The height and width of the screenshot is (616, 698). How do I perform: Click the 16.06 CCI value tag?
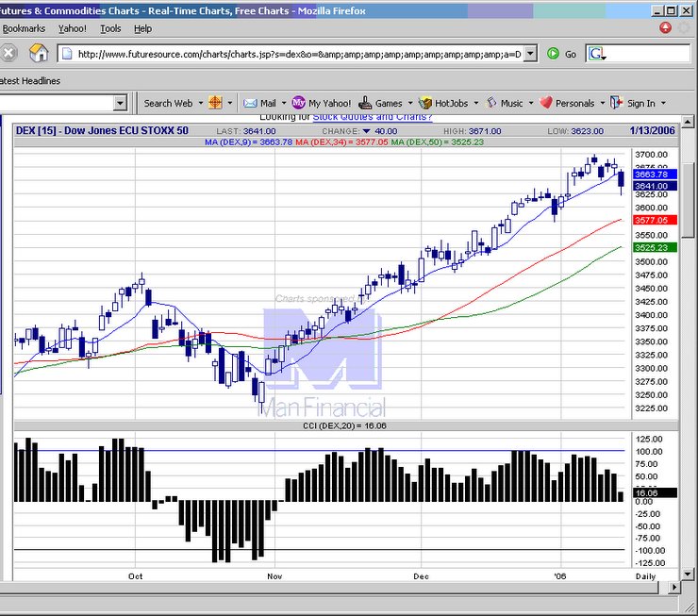click(x=655, y=492)
